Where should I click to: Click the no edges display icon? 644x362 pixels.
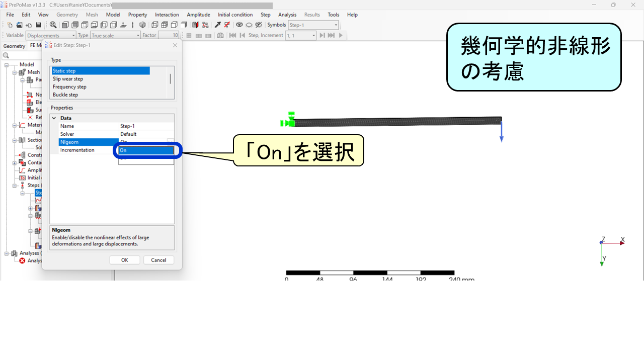click(184, 25)
